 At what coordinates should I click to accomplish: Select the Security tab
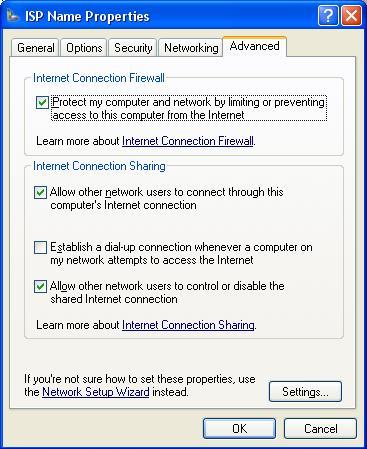(133, 48)
